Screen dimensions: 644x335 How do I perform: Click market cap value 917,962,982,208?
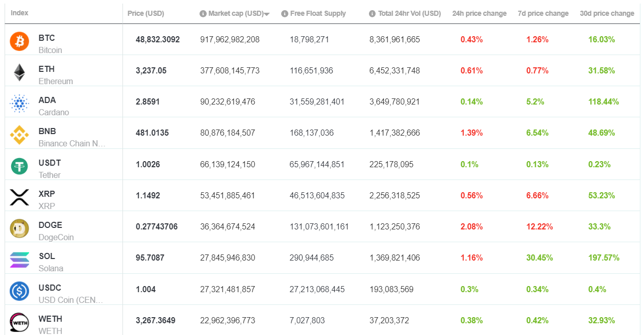point(230,39)
